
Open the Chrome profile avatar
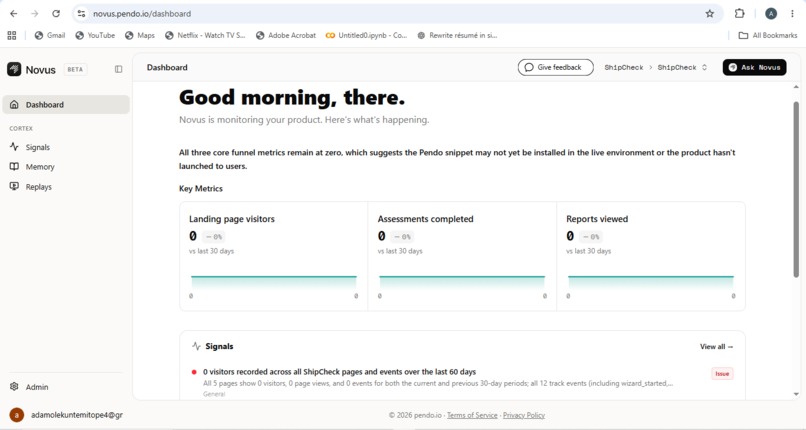pos(771,14)
